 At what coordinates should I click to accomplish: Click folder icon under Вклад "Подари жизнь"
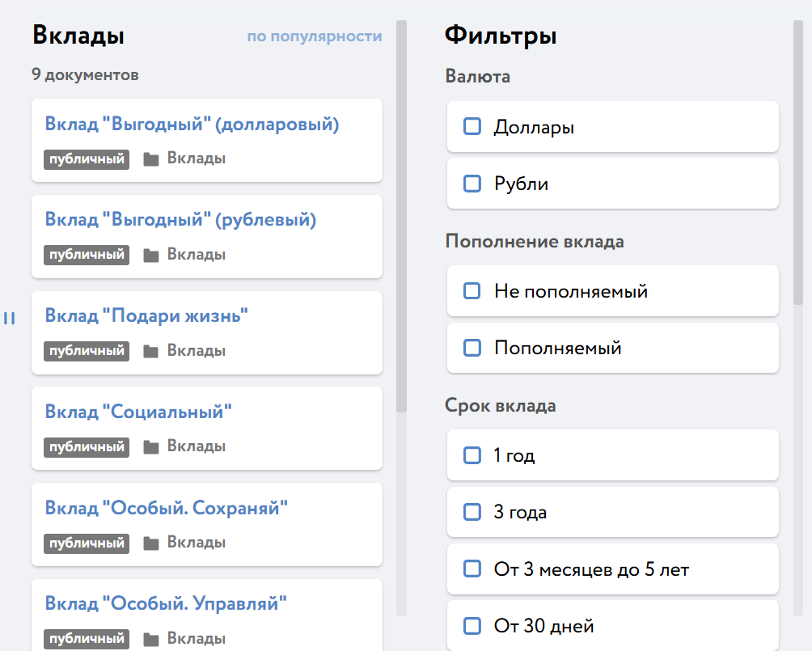click(150, 352)
